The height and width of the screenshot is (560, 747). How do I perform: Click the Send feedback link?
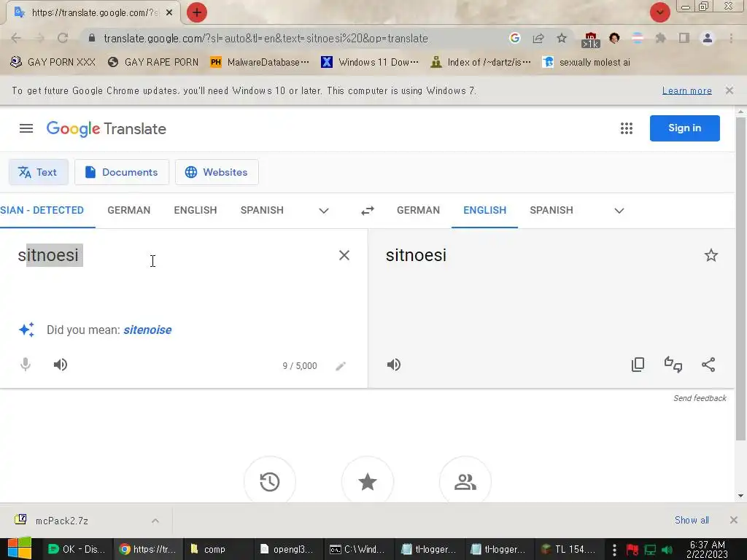tap(700, 398)
